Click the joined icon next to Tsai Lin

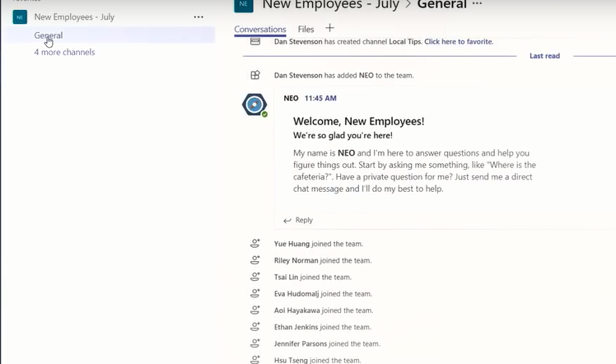click(255, 277)
